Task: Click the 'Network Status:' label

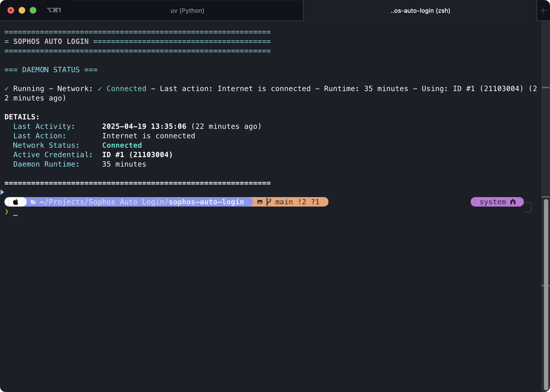Action: coord(46,145)
